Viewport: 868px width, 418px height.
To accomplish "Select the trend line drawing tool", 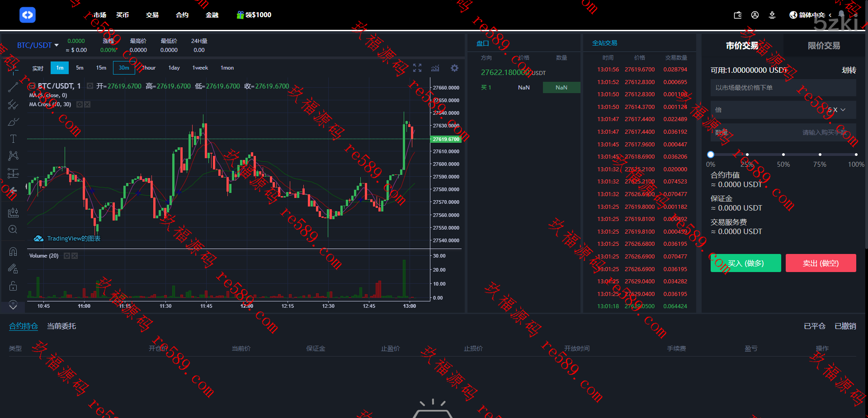I will (13, 87).
